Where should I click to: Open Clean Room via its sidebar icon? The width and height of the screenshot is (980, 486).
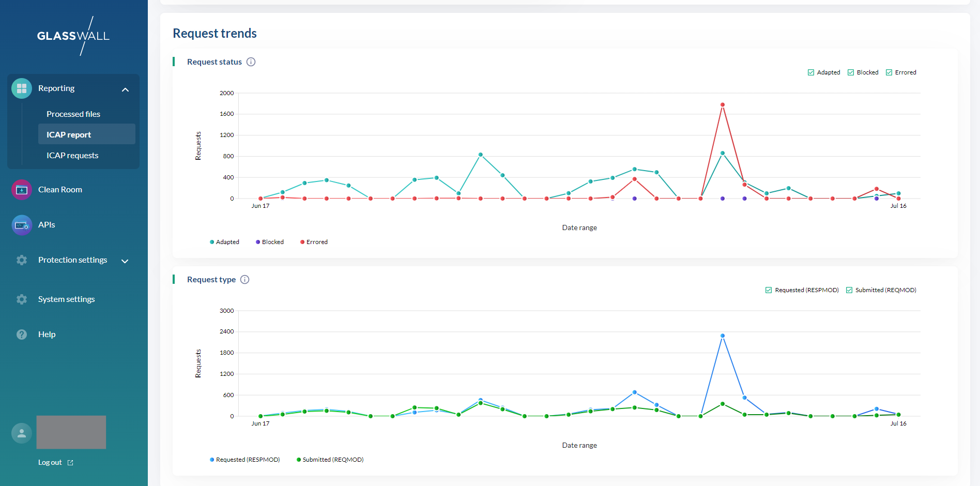pos(22,190)
